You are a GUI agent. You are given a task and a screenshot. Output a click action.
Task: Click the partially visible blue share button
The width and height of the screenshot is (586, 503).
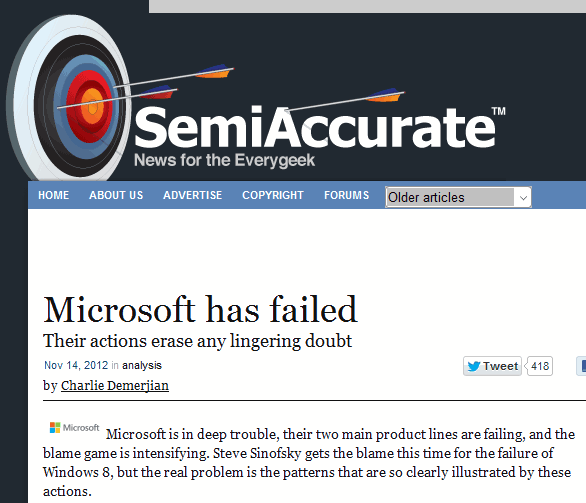click(581, 366)
